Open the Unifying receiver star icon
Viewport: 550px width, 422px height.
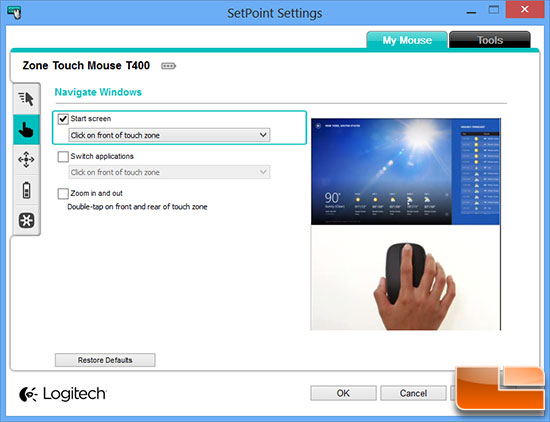coord(26,220)
